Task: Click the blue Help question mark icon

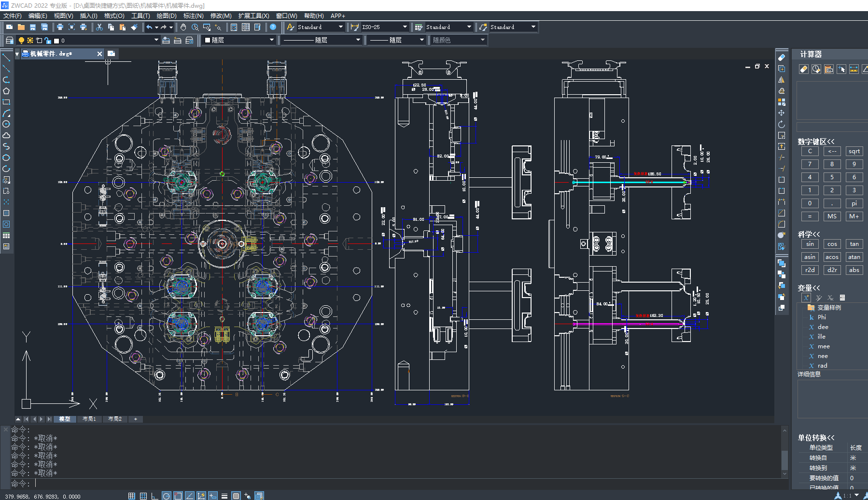Action: [273, 27]
